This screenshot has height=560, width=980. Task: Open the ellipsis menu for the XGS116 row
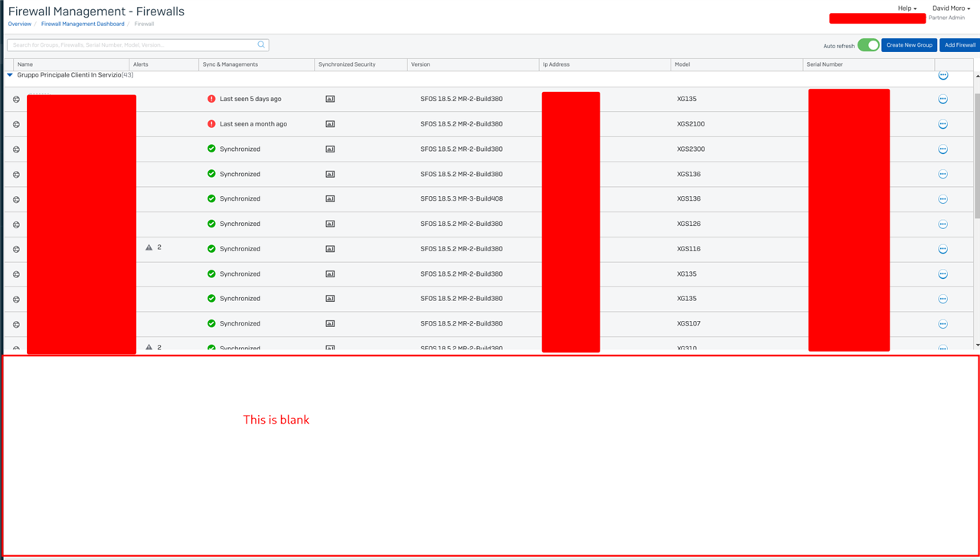click(x=942, y=249)
